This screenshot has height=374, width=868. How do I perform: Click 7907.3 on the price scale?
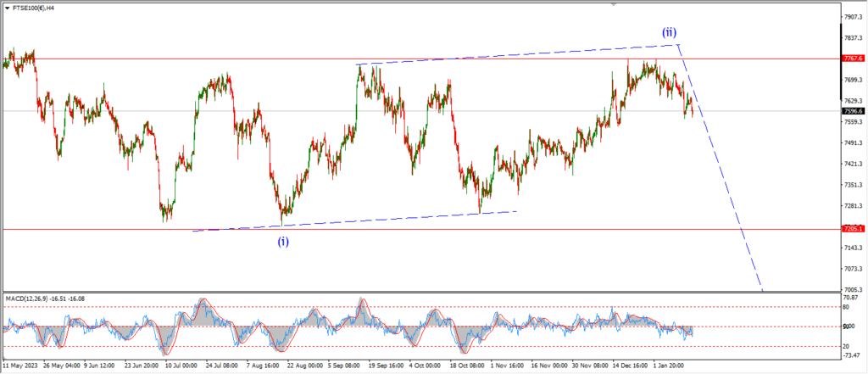(x=851, y=17)
